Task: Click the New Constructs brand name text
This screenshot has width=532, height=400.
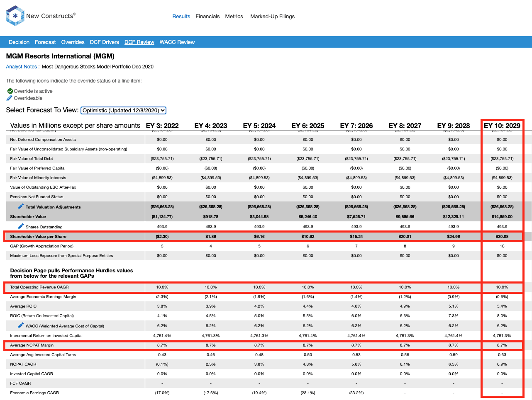Action: (x=51, y=16)
